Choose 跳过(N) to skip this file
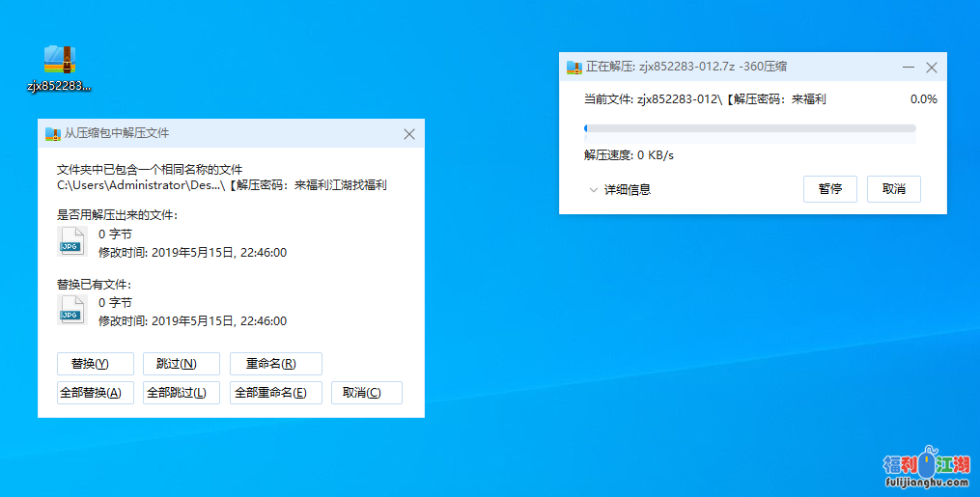This screenshot has height=497, width=980. coord(177,364)
